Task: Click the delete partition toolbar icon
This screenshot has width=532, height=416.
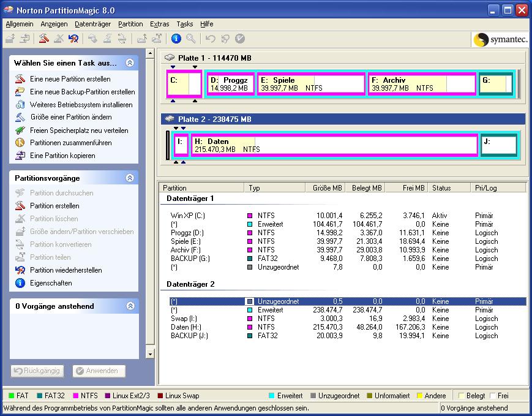Action: 58,39
